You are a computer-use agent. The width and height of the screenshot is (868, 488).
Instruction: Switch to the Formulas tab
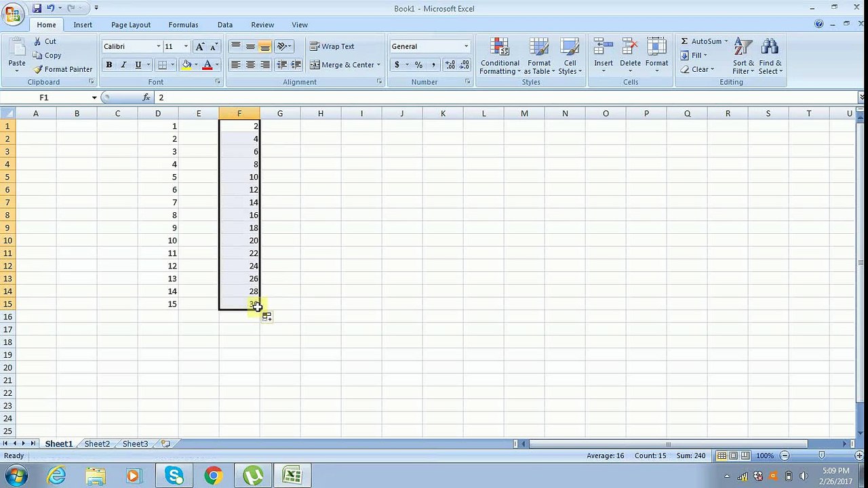coord(183,24)
